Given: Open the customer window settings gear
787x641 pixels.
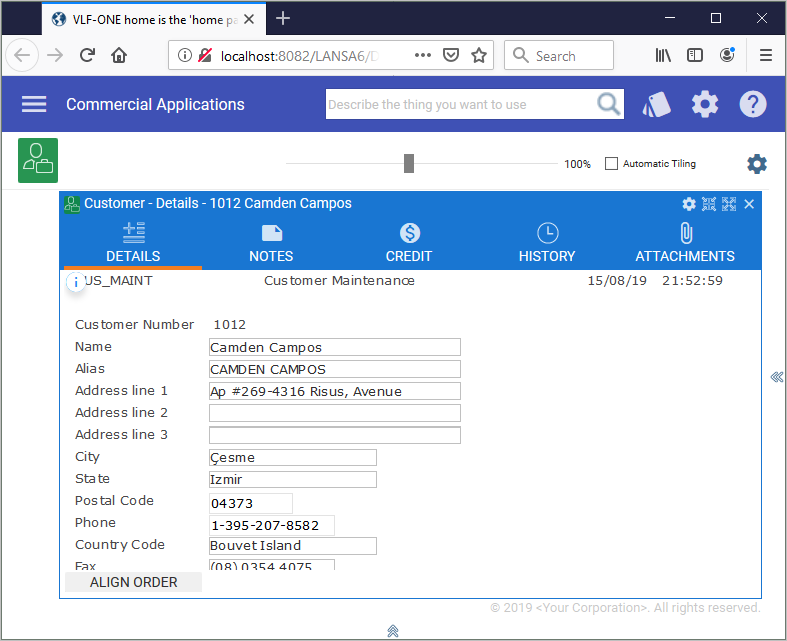Looking at the screenshot, I should (x=689, y=204).
